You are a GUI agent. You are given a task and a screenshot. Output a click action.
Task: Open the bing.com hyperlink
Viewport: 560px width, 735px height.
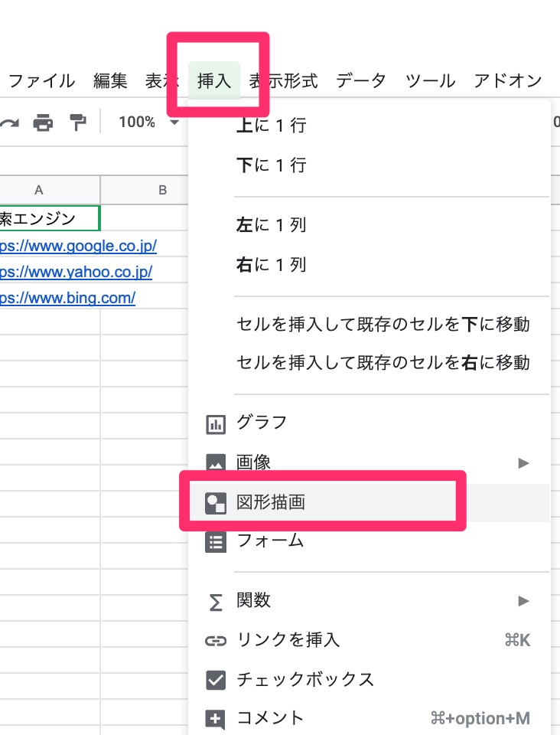pyautogui.click(x=67, y=298)
